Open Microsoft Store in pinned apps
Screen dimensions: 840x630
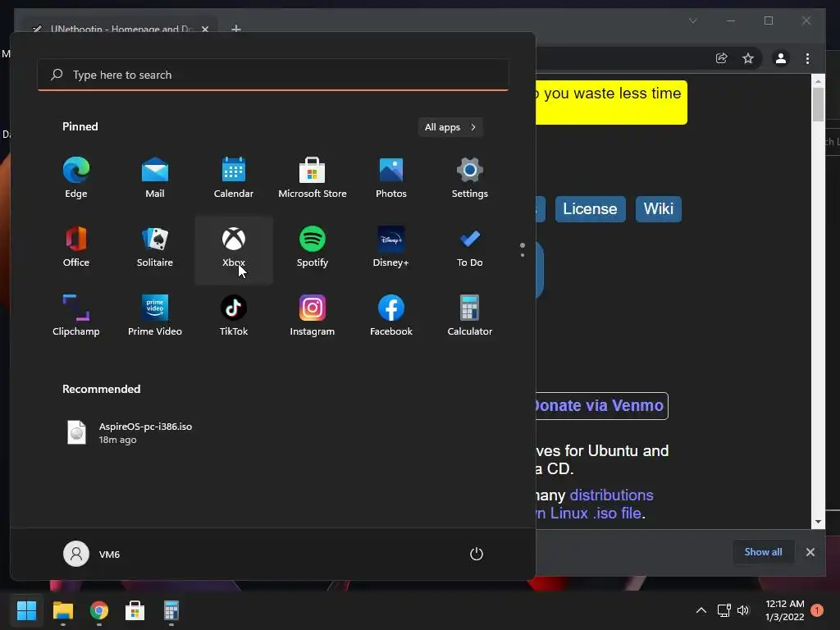[313, 178]
